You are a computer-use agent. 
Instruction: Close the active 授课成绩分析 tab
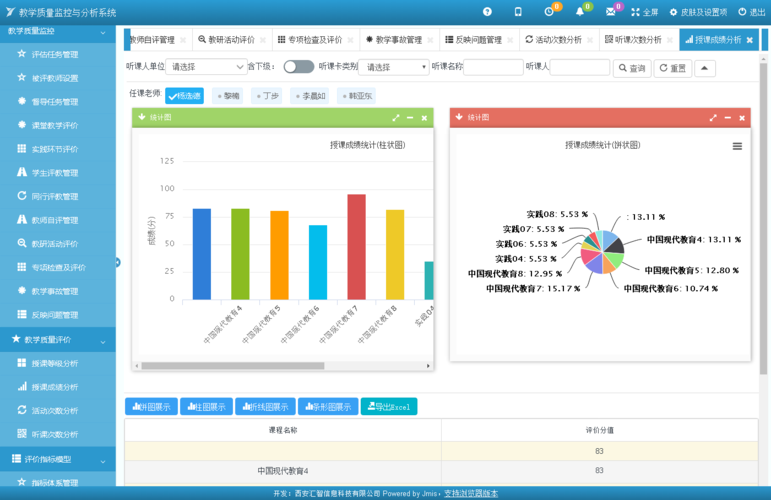click(749, 40)
